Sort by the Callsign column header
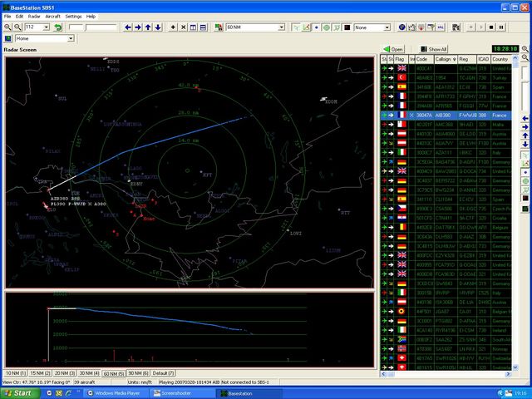 (446, 59)
